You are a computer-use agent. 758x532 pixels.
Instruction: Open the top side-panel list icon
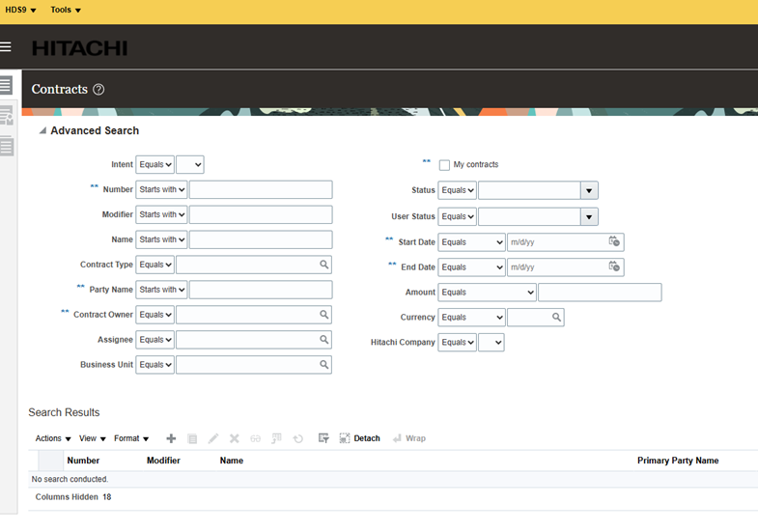[x=7, y=86]
